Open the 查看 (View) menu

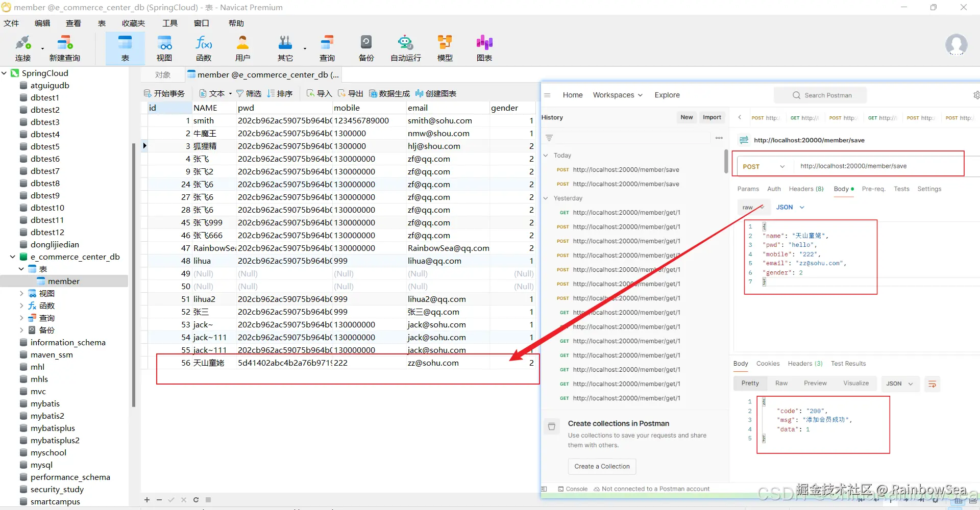pyautogui.click(x=73, y=23)
